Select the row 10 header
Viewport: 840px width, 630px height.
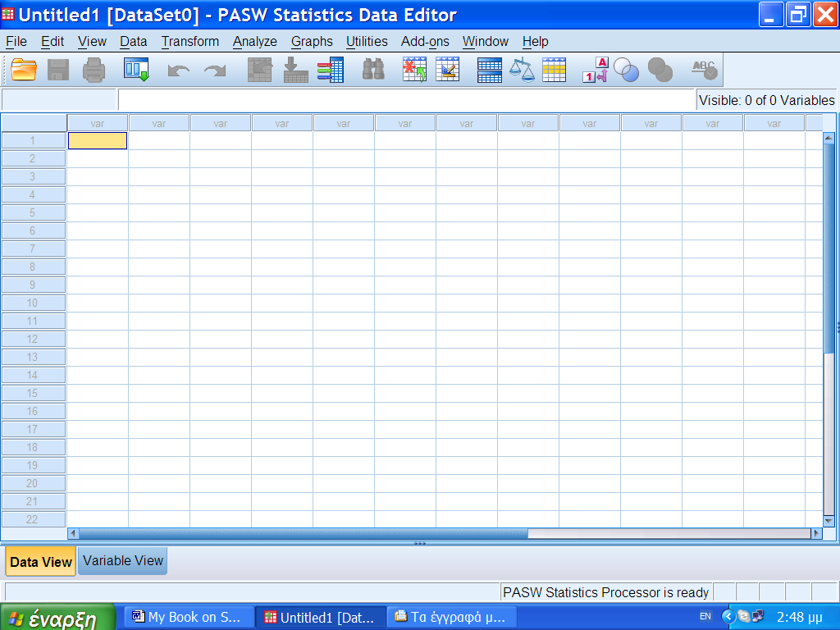pos(33,303)
